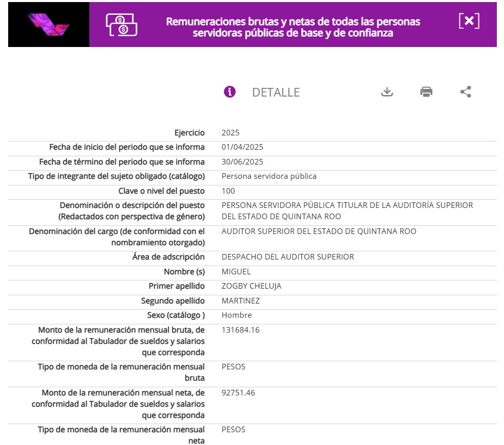Screen dimensions: 504x445
Task: Click the AUDITOR SUPERIOR DEL ESTADO cargo value
Action: coord(319,231)
